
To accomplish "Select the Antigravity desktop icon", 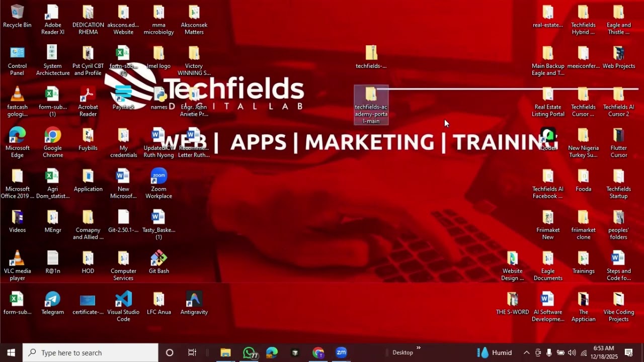I will point(194,304).
